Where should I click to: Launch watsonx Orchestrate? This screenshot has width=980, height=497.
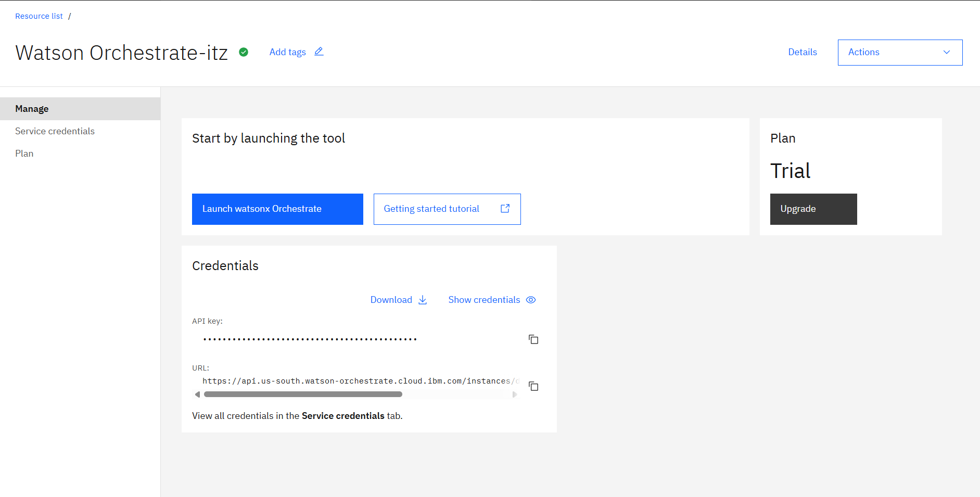pos(277,209)
